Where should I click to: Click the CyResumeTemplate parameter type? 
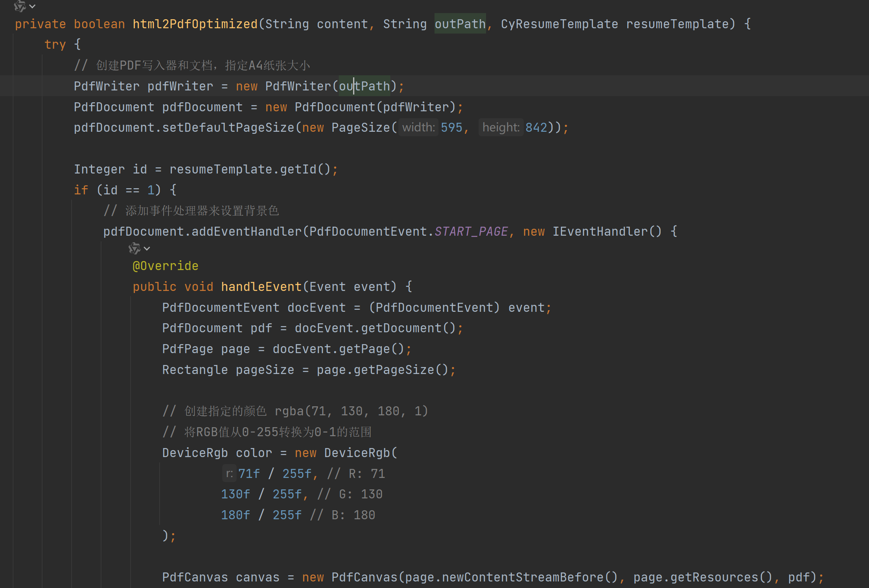[x=559, y=24]
